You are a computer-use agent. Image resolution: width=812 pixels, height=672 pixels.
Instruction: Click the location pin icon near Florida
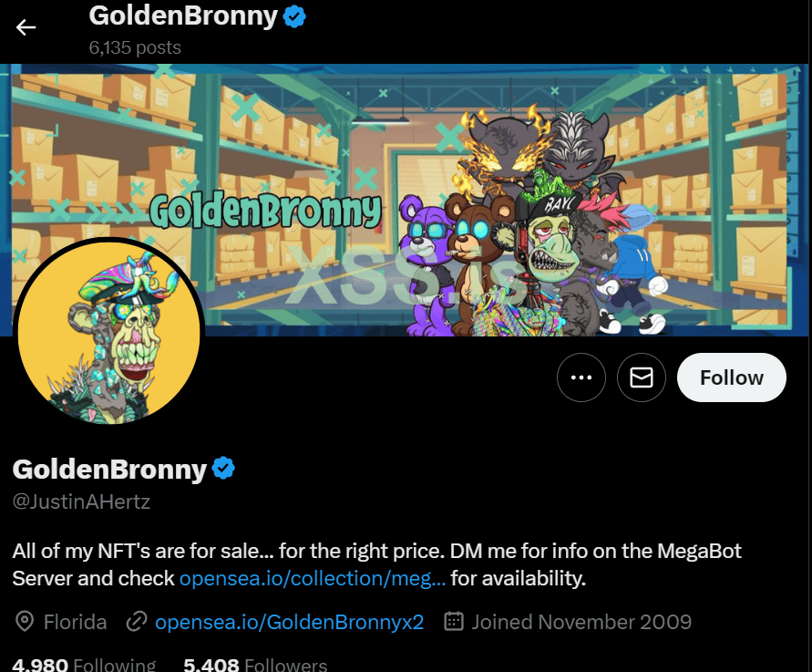(x=25, y=621)
